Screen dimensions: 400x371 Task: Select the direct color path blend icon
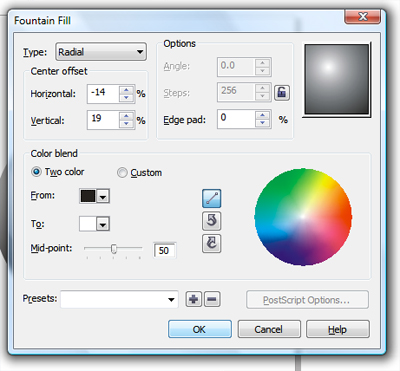(211, 198)
